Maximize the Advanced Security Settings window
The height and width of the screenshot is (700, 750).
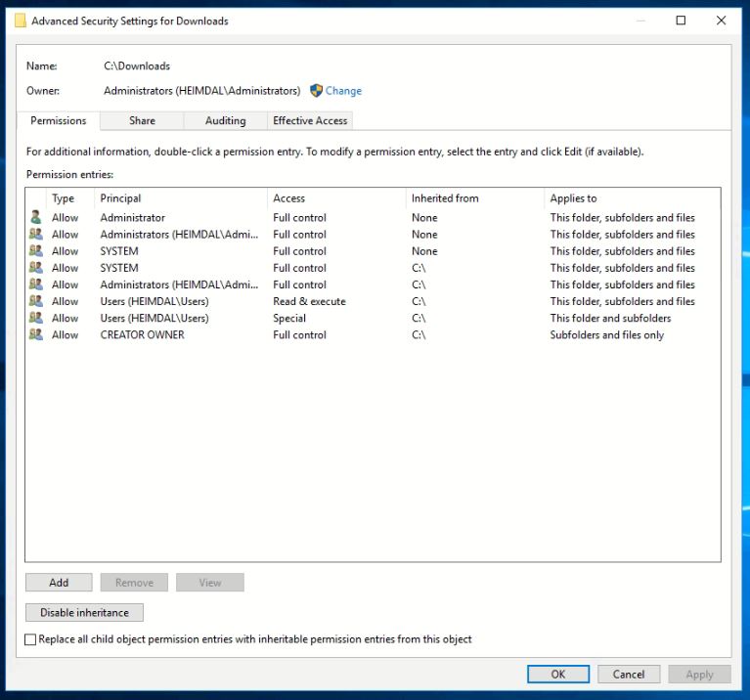(x=681, y=21)
